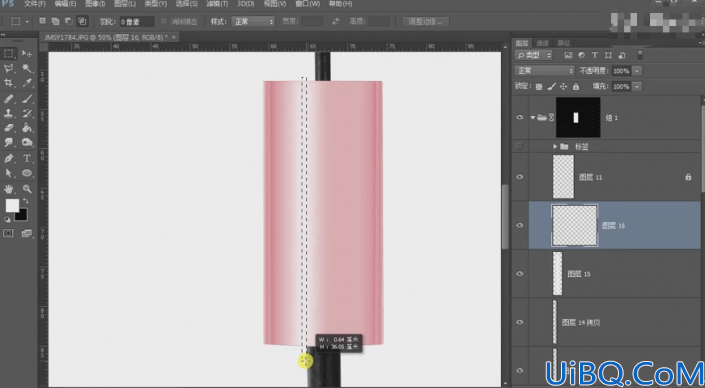
Task: Toggle visibility of group 组 1
Action: (x=520, y=117)
